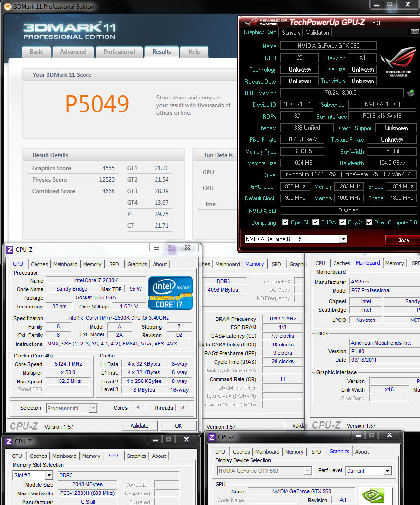Viewport: 420px width, 505px height.
Task: Click the GPU Clock 982 MHz field
Action: [295, 186]
